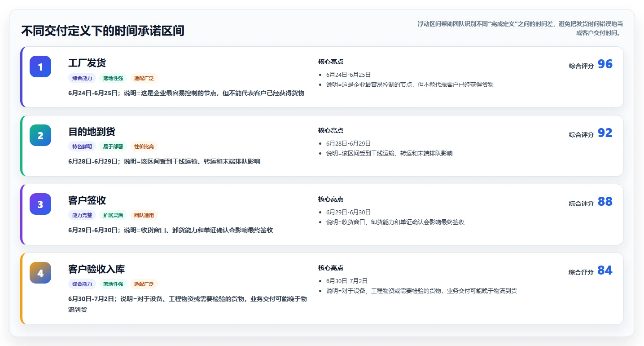Click the bullet 6月28日-6月29日

[348, 143]
